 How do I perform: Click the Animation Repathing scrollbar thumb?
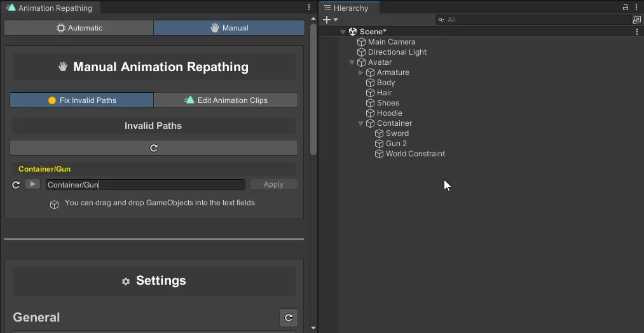click(x=313, y=89)
